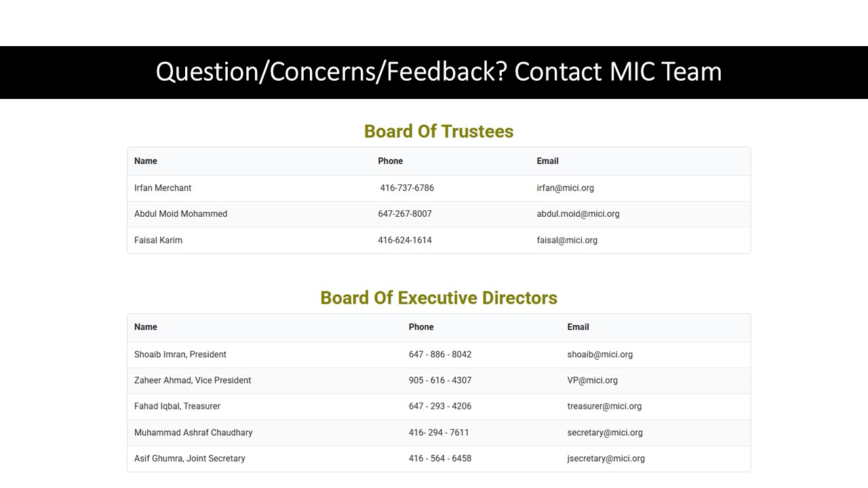Click jsecretary@mici.org email link
The image size is (868, 488).
(606, 458)
